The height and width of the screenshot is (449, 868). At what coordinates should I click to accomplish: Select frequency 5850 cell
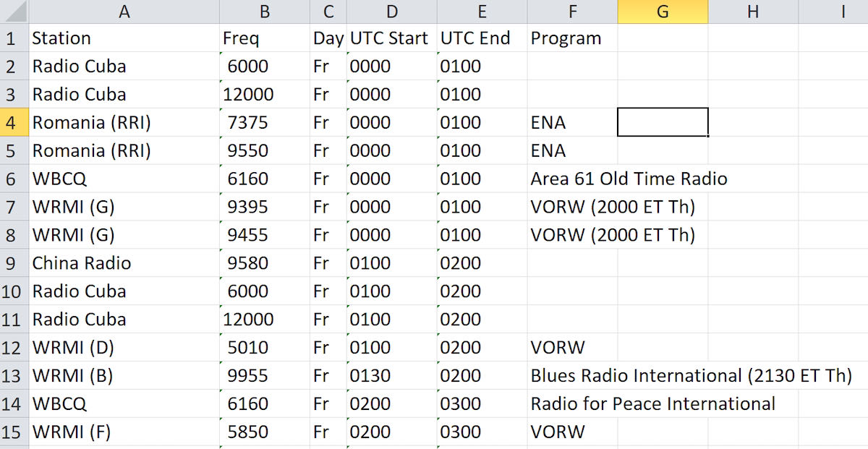[x=265, y=432]
